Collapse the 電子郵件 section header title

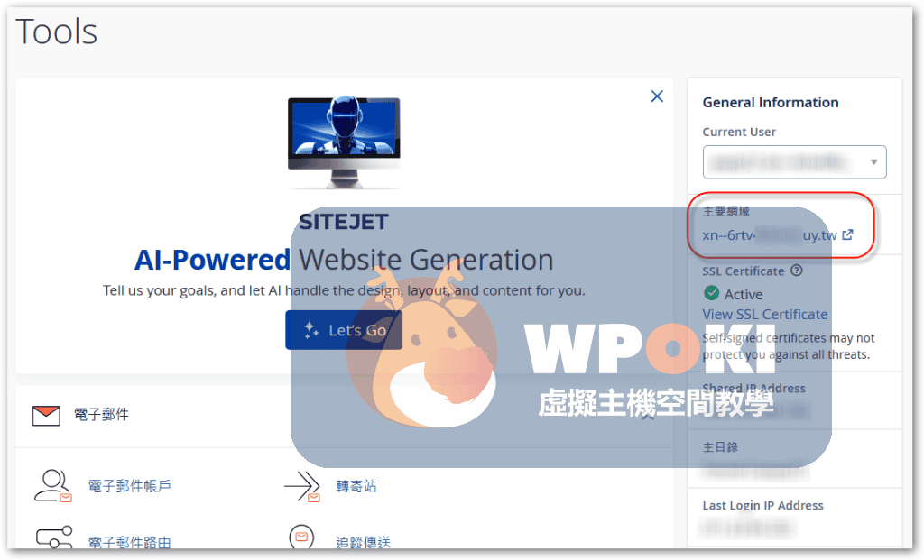pos(100,415)
